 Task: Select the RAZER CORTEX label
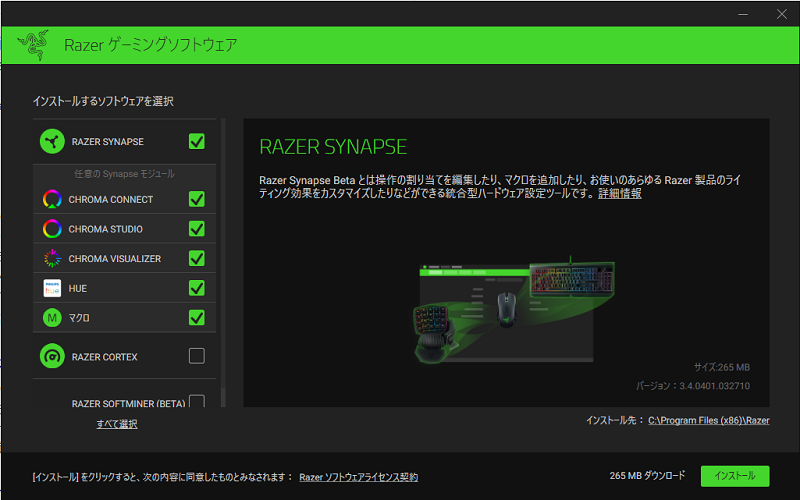[105, 357]
